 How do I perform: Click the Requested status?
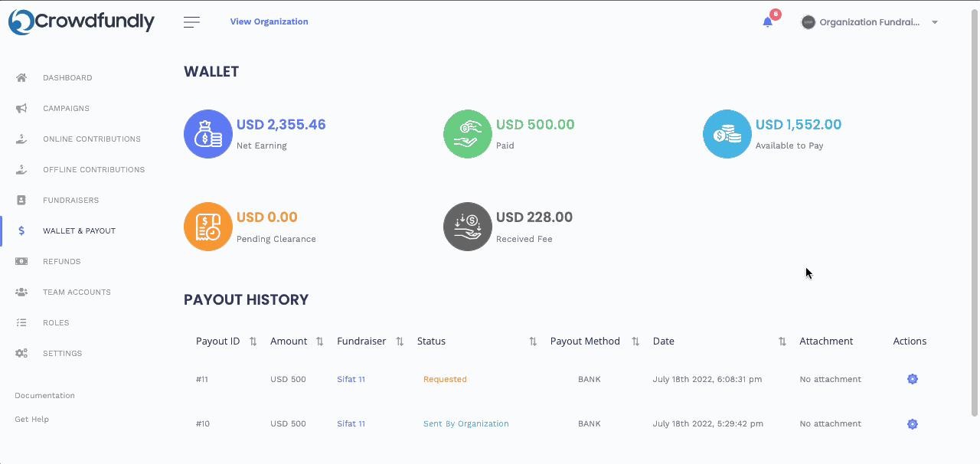pyautogui.click(x=445, y=379)
